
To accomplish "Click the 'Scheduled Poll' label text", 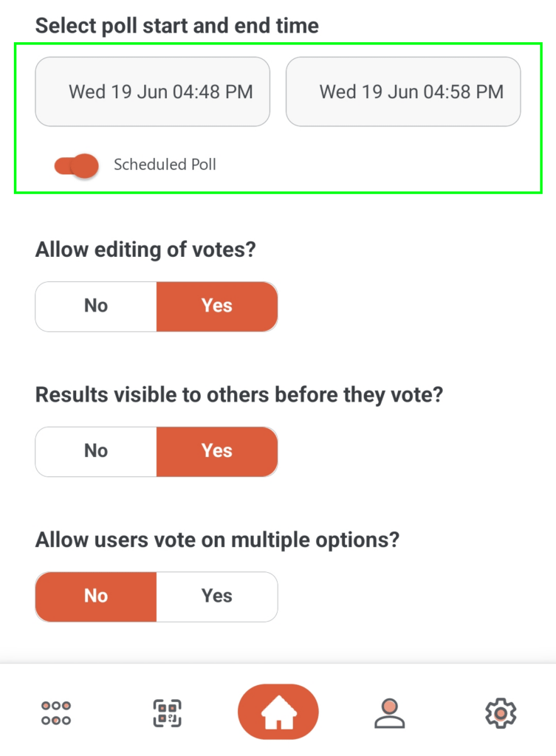I will [x=165, y=165].
